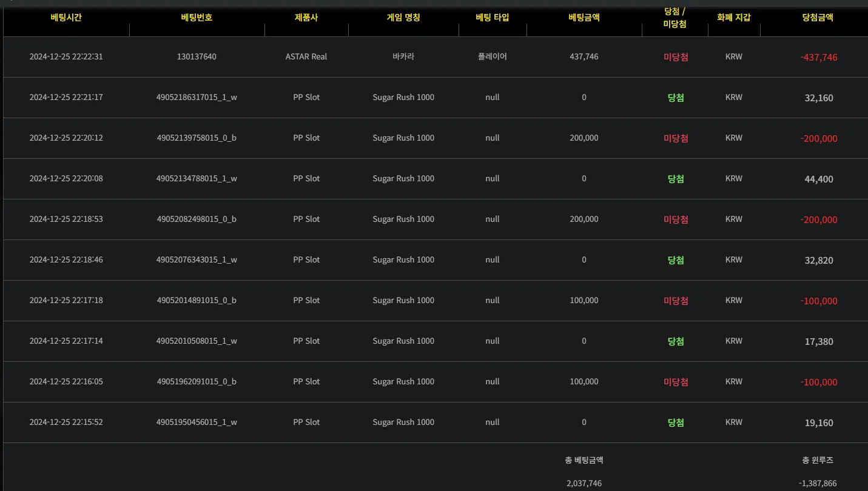
Task: Select KRW wallet in the 바카라 row
Action: click(x=734, y=56)
